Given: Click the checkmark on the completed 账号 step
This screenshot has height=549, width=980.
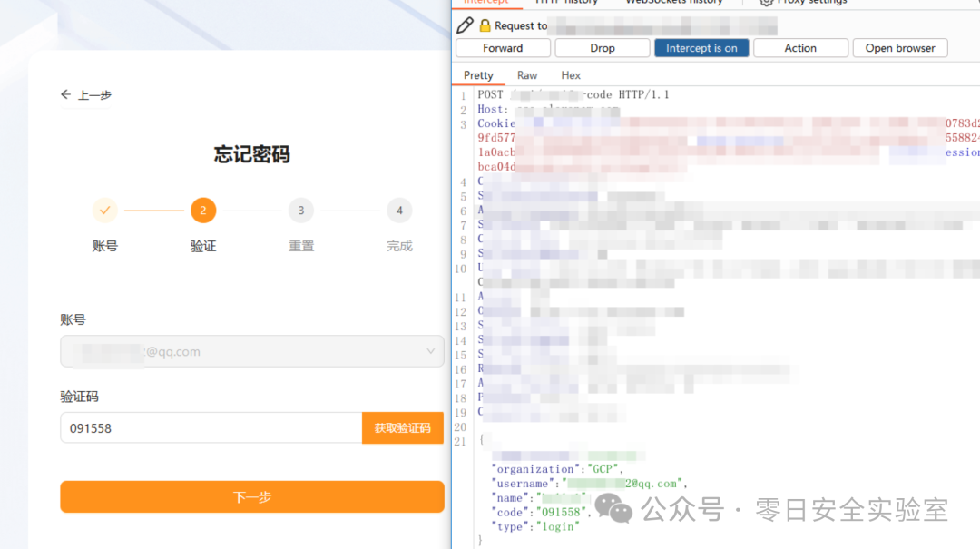Looking at the screenshot, I should (105, 210).
